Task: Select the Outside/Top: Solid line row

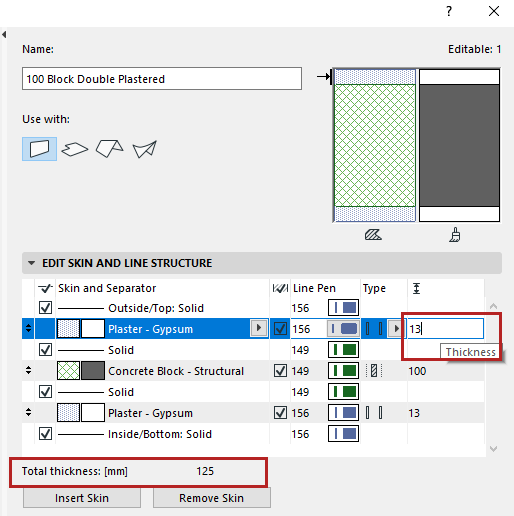Action: point(253,307)
